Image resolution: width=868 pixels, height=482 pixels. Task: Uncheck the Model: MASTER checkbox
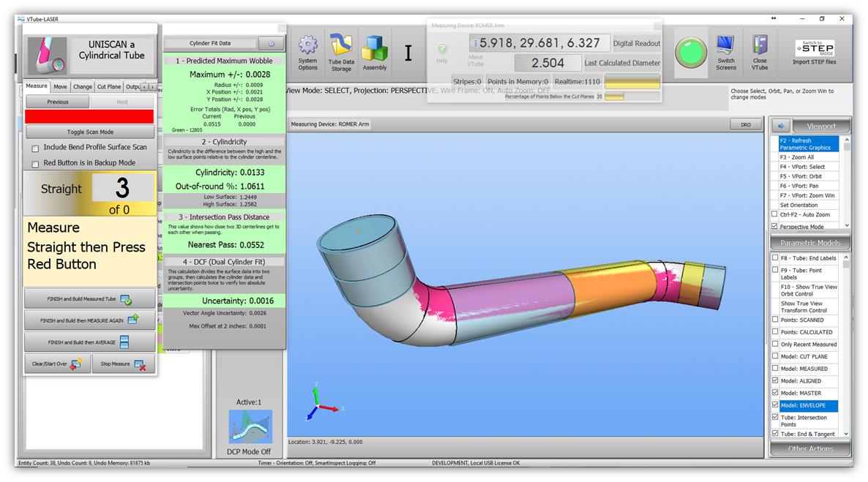[x=776, y=393]
